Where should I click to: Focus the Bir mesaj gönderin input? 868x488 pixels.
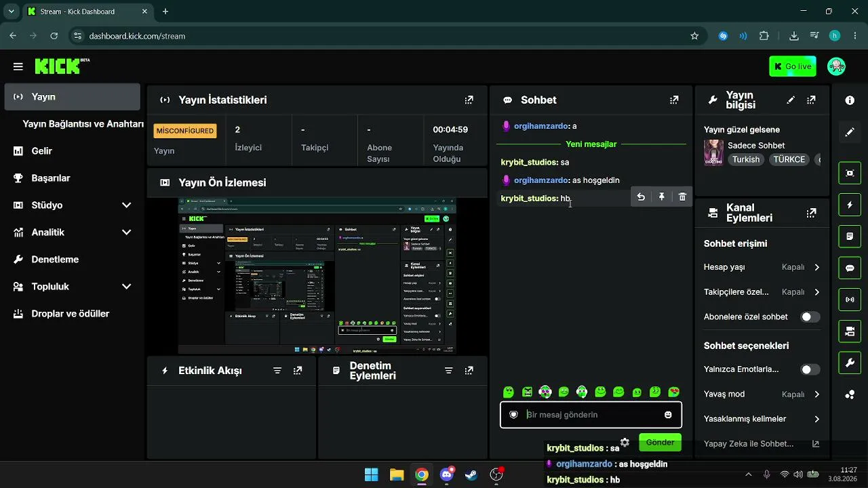(x=591, y=415)
